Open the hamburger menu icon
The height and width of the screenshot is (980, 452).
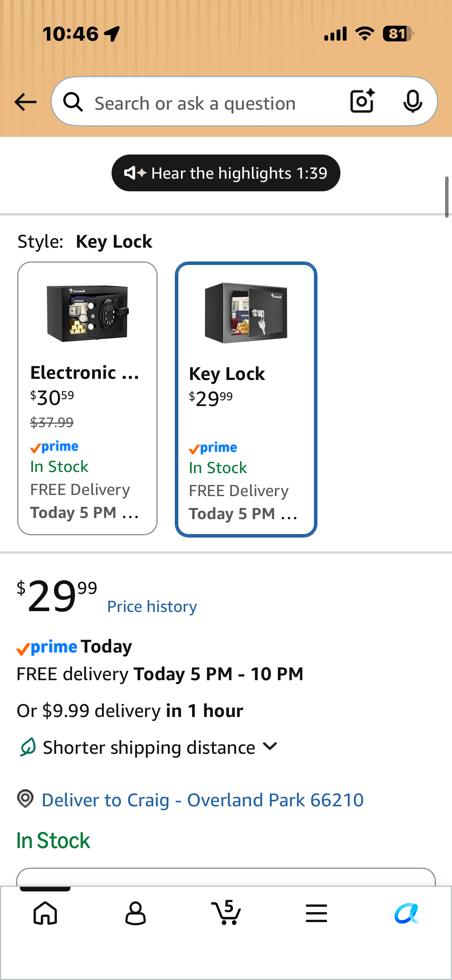click(x=316, y=913)
